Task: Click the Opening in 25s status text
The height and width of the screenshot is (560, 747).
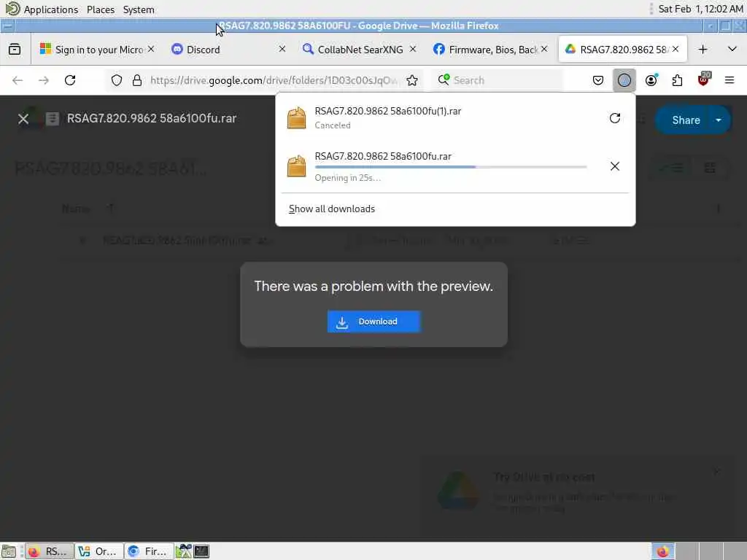Action: (347, 178)
